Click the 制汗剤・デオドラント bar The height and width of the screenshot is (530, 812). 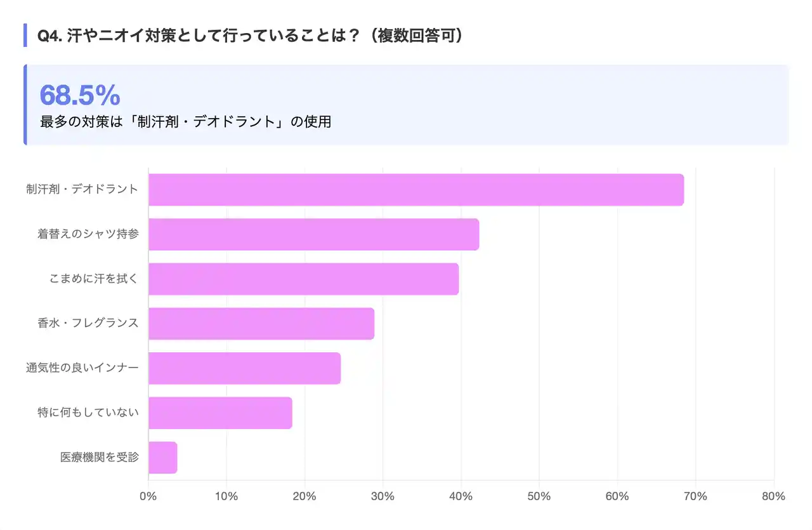(x=416, y=190)
